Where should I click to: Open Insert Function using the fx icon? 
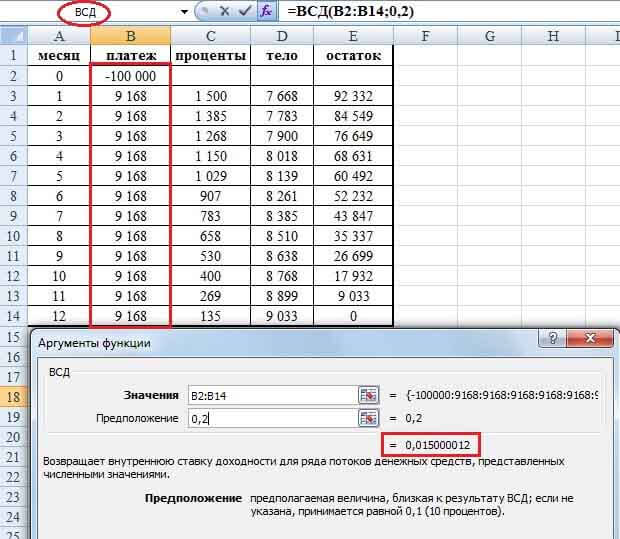[267, 12]
